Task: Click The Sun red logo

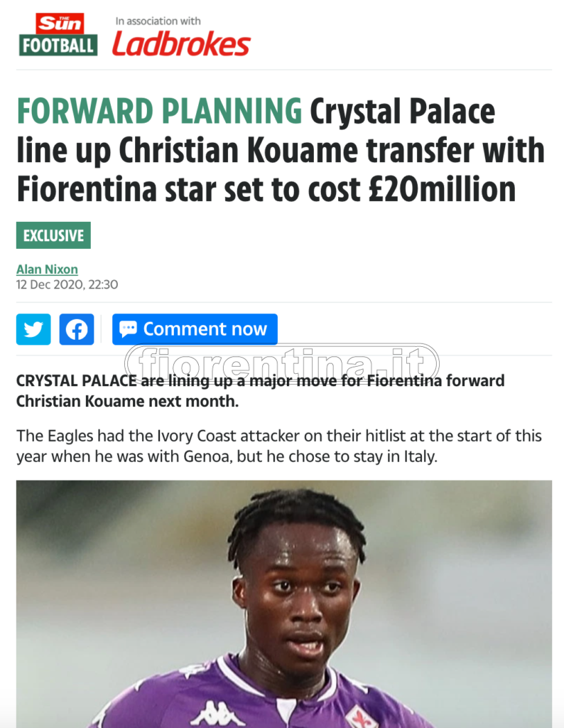Action: pyautogui.click(x=58, y=23)
